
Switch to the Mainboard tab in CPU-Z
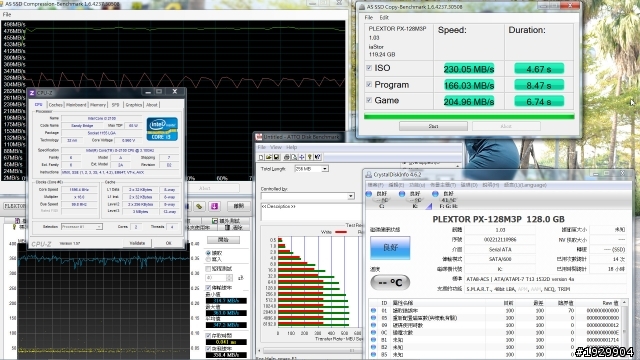coord(76,105)
